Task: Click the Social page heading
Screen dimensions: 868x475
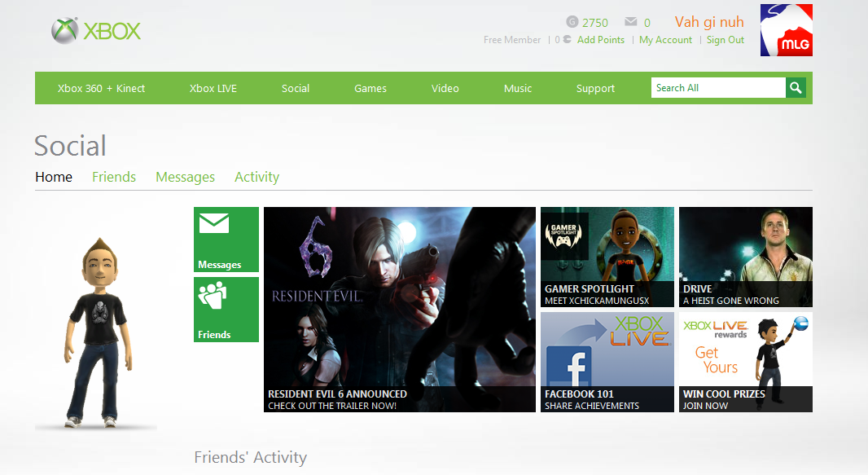Action: [x=70, y=146]
